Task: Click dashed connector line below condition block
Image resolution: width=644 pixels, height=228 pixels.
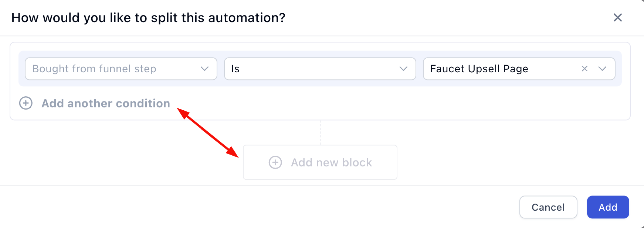Action: tap(320, 132)
